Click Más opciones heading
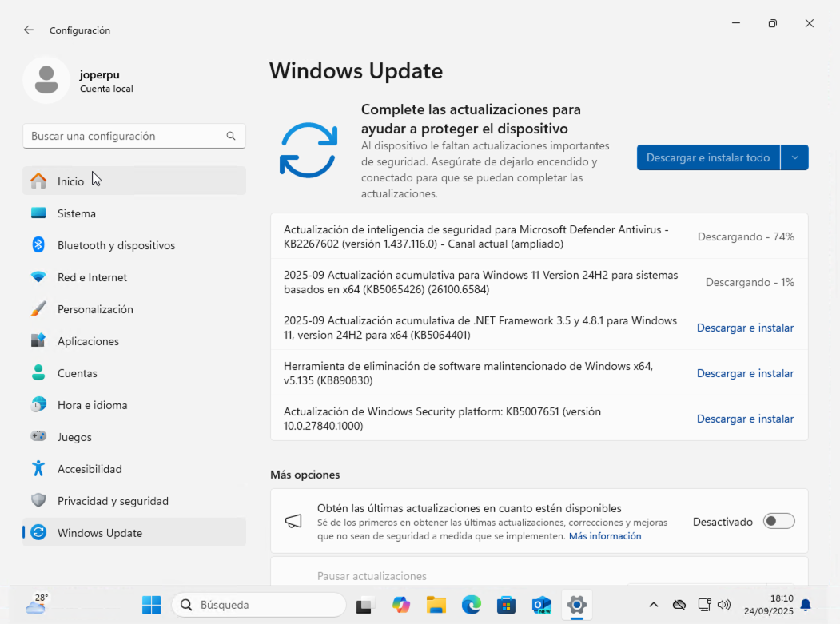This screenshot has height=624, width=840. (x=305, y=475)
